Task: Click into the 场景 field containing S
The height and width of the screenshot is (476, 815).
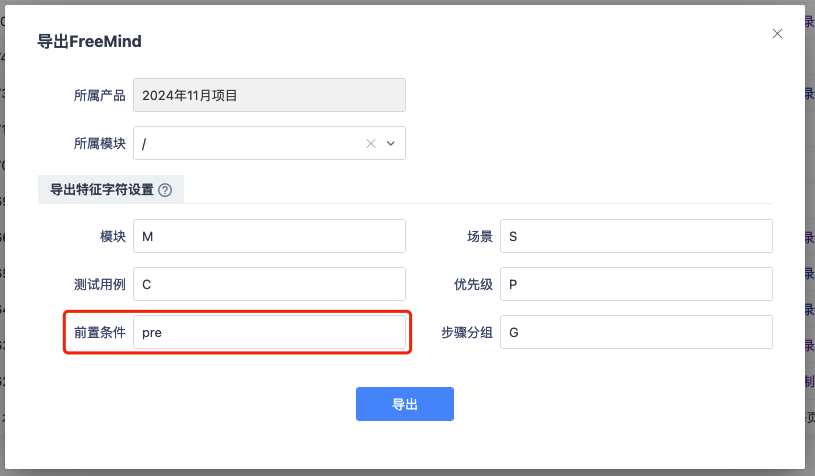Action: pos(636,236)
